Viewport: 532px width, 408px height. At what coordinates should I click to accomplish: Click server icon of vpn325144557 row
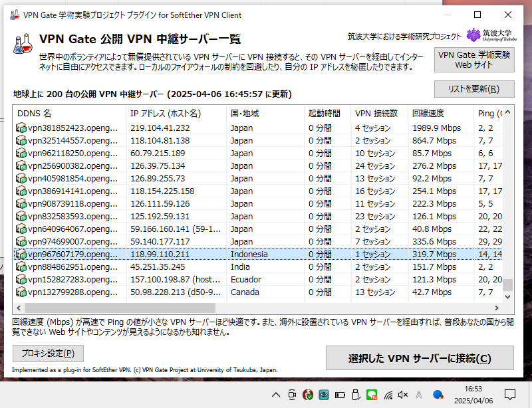(x=21, y=140)
